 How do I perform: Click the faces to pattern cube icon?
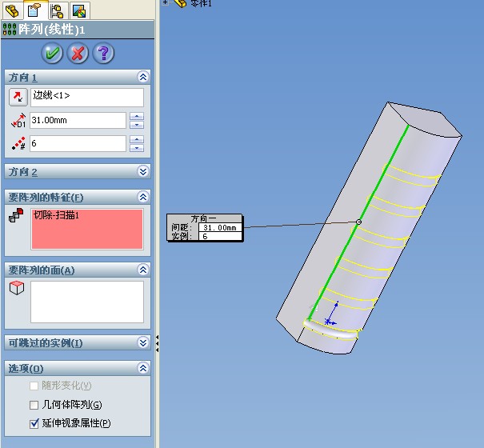[17, 288]
